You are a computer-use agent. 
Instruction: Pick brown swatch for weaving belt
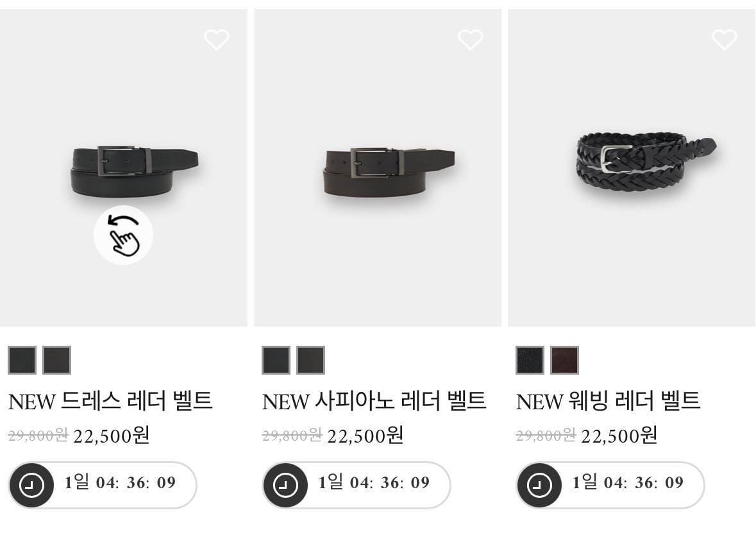click(x=564, y=360)
